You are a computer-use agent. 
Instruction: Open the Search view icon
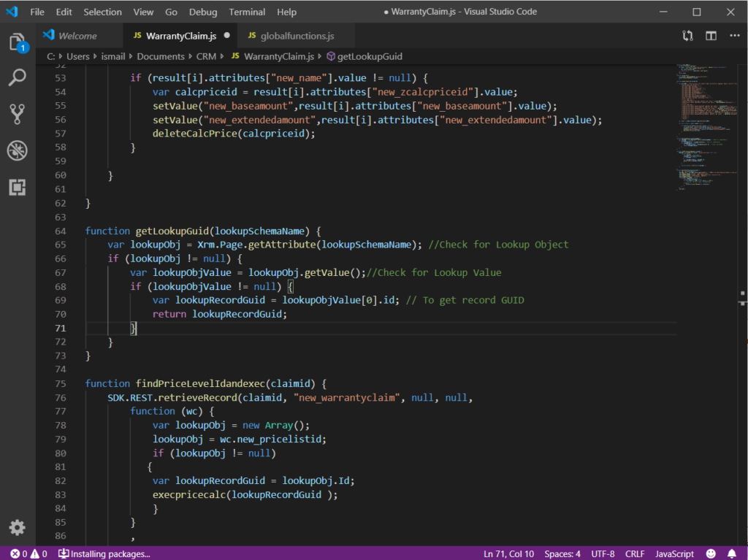coord(18,77)
